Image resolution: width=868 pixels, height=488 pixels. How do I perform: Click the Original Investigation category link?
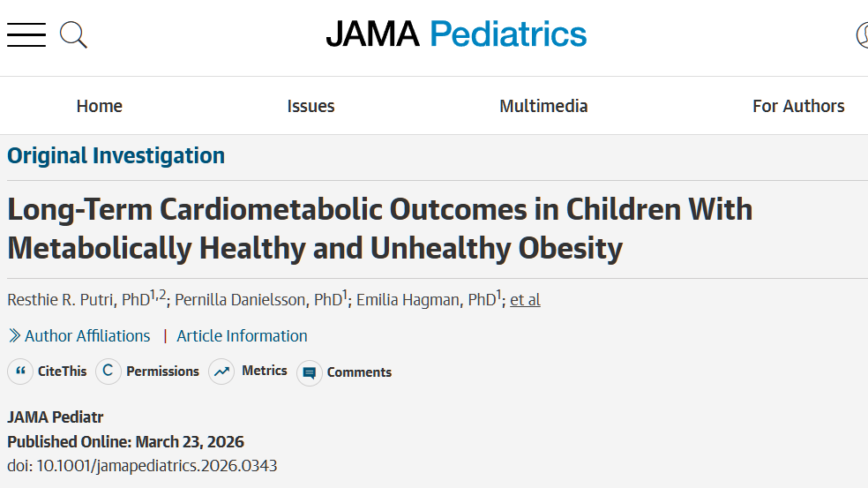point(116,156)
